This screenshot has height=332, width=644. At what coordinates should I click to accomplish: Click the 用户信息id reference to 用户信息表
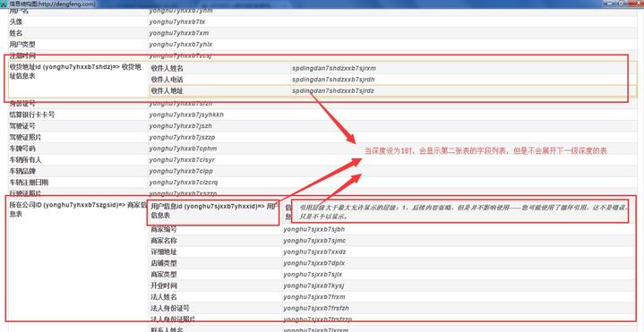coord(213,210)
